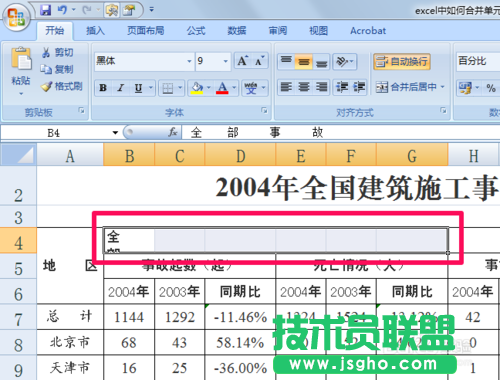Align text right

321,87
